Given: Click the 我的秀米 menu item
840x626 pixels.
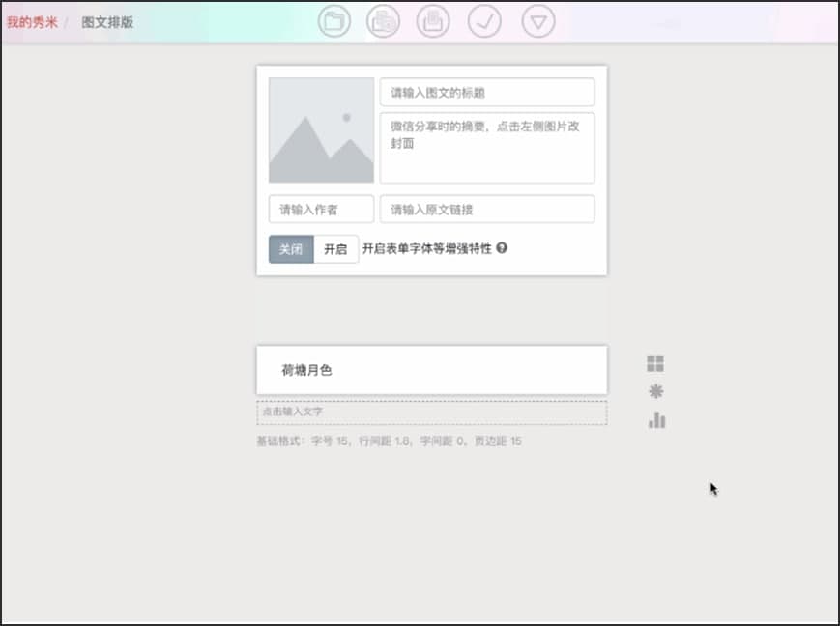Looking at the screenshot, I should tap(30, 21).
